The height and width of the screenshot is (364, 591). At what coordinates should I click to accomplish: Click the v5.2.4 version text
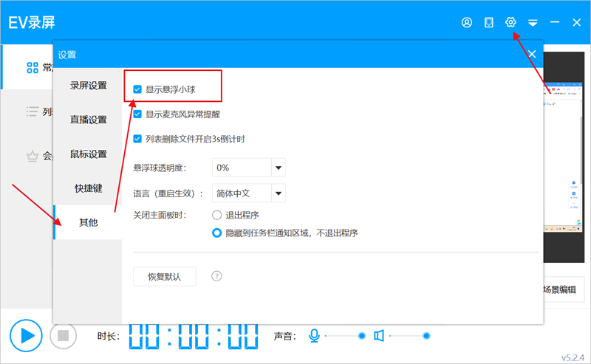[x=573, y=357]
